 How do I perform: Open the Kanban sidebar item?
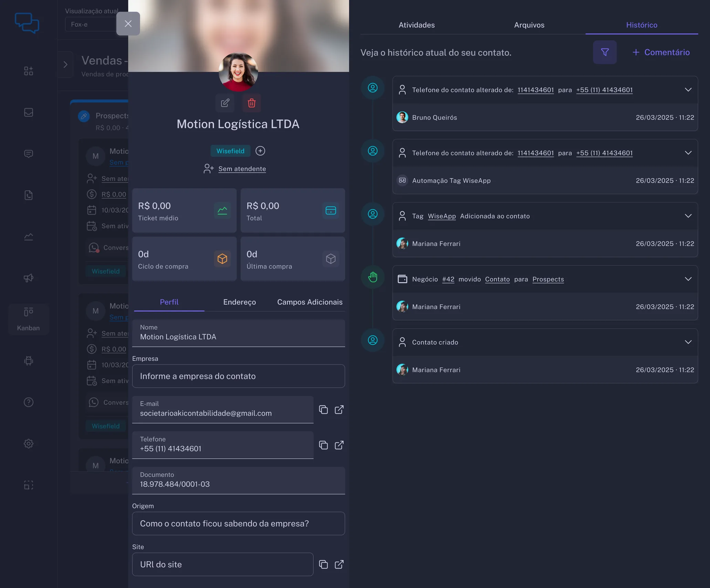click(29, 319)
